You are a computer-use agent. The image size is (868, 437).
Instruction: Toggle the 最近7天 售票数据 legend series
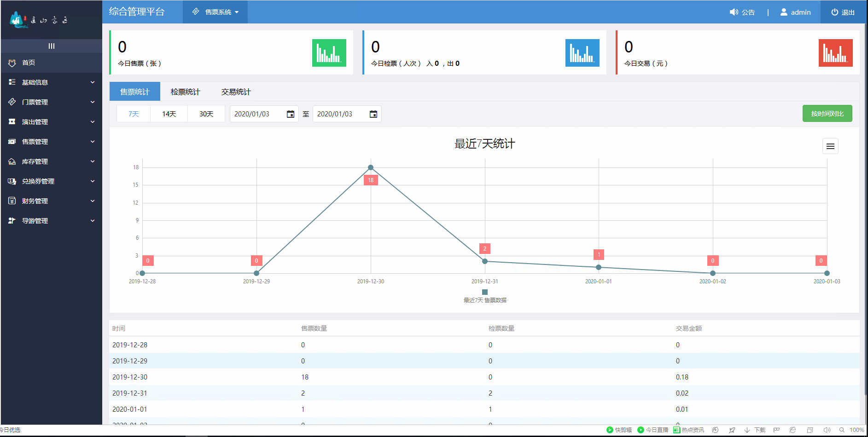(x=485, y=296)
